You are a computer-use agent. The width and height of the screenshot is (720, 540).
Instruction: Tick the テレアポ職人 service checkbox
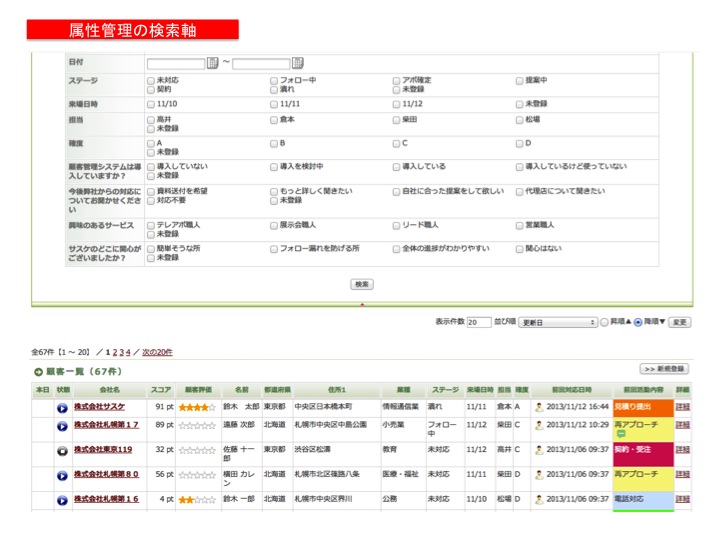coord(151,225)
